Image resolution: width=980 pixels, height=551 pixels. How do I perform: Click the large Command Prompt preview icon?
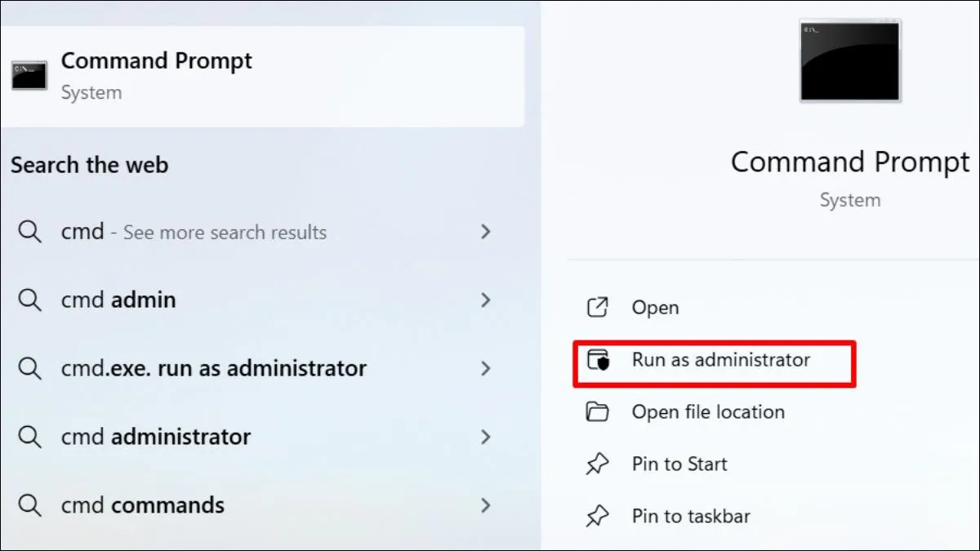849,60
